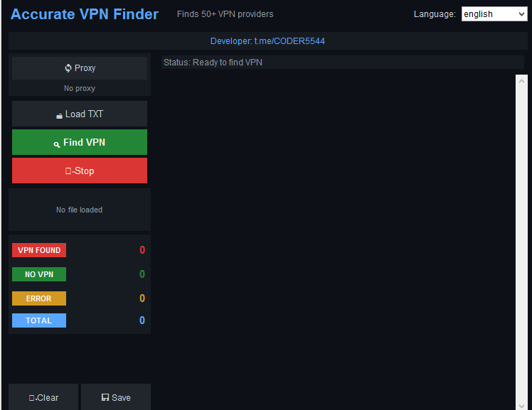The image size is (532, 410).
Task: Click the Clear button at bottom left
Action: click(43, 397)
